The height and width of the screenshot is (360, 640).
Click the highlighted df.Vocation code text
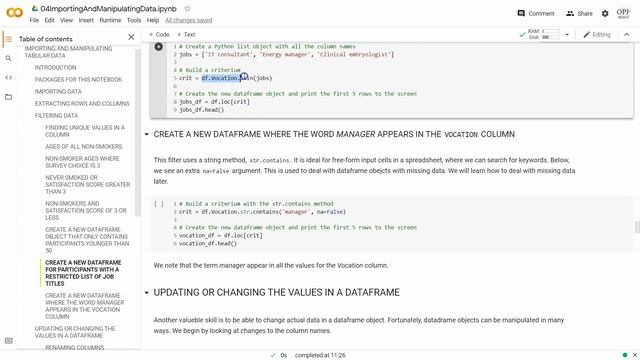click(220, 78)
